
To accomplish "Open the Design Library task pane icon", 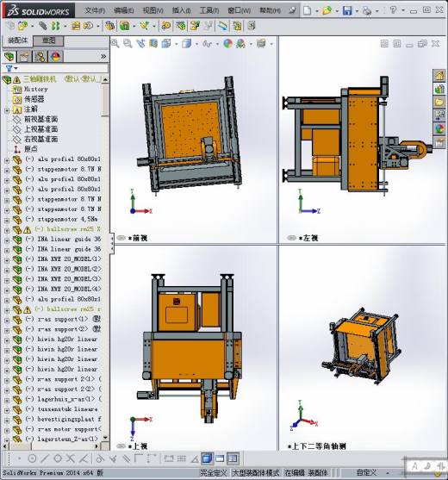I will 439,89.
